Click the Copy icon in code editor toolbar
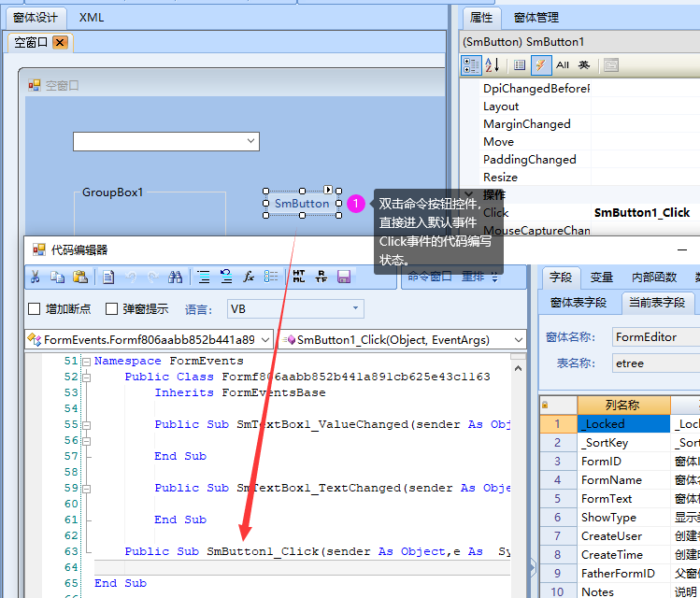700x598 pixels. coord(57,278)
